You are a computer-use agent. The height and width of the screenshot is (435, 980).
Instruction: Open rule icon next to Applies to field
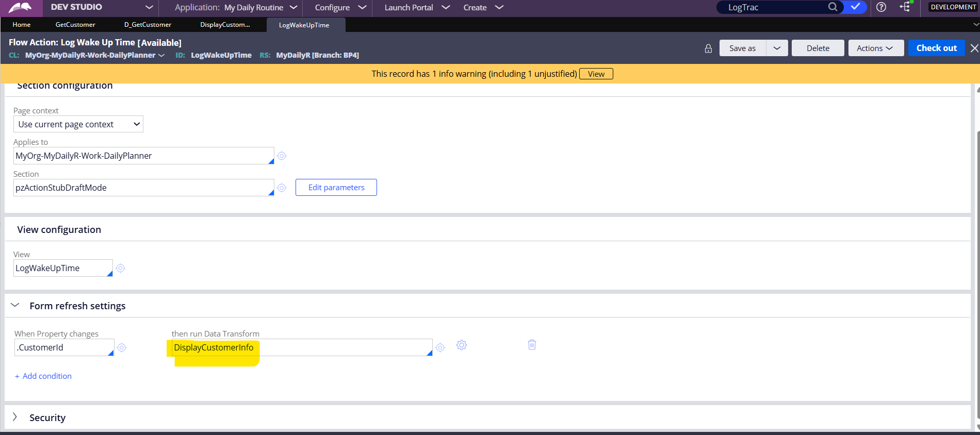282,156
